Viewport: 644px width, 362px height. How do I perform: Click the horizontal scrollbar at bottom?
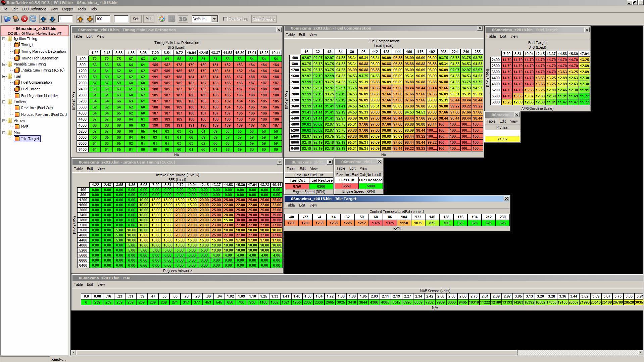(297, 352)
